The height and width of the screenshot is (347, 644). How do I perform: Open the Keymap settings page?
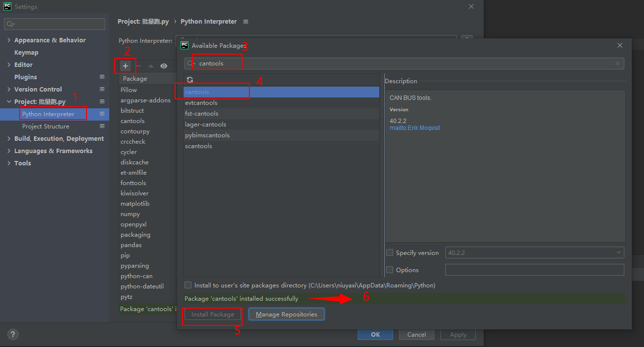click(x=26, y=52)
